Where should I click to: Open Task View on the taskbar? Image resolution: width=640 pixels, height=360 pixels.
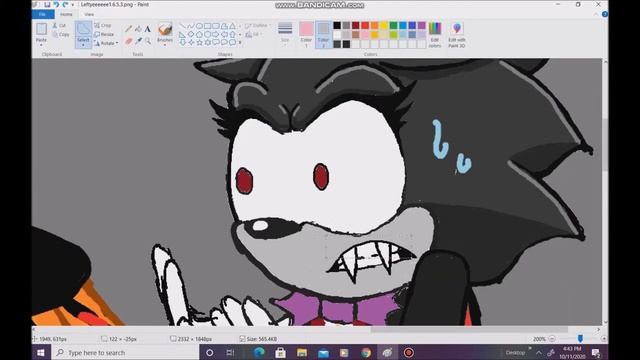click(x=230, y=352)
